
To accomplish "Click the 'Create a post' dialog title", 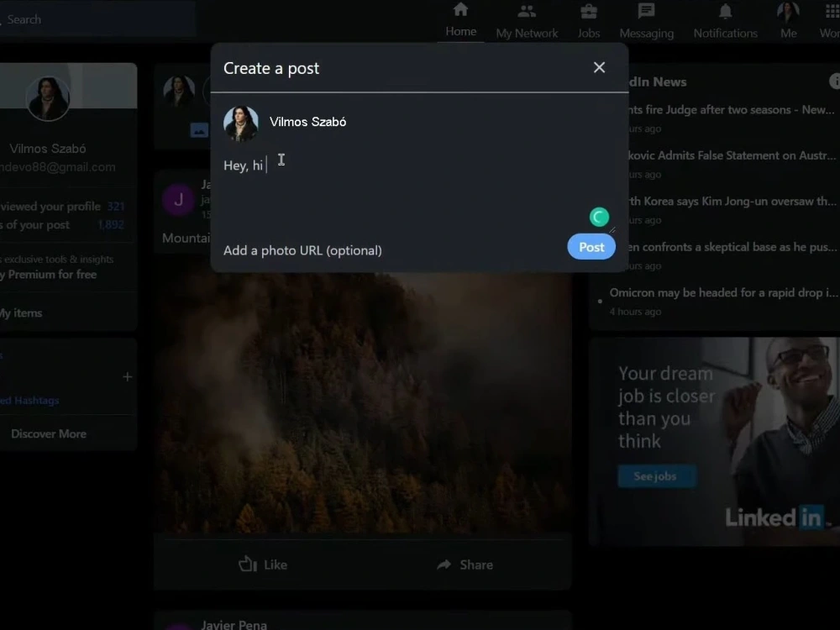I will click(x=271, y=68).
